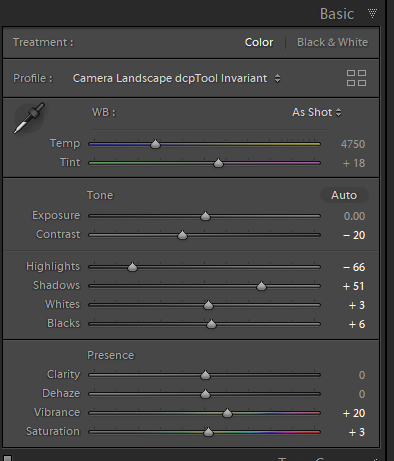This screenshot has width=394, height=461.
Task: Open the Camera Landscape profile dropdown
Action: coord(176,78)
